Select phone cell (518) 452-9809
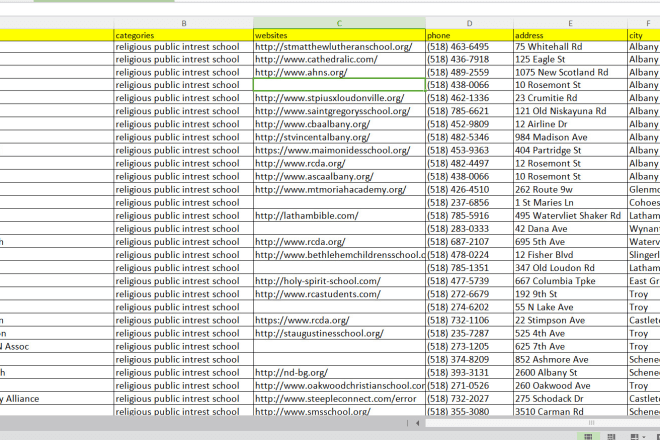The width and height of the screenshot is (660, 440). tap(469, 124)
